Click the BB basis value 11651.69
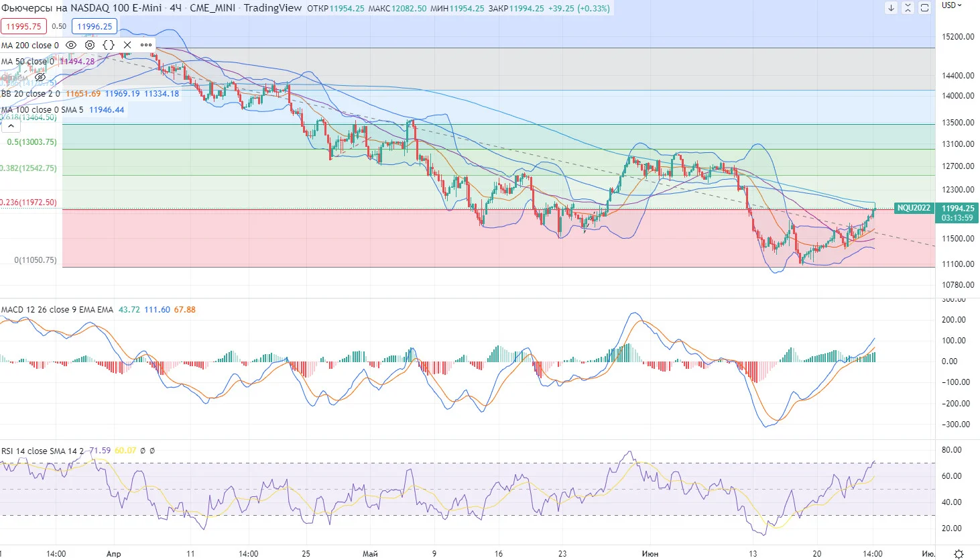980x560 pixels. pyautogui.click(x=83, y=94)
